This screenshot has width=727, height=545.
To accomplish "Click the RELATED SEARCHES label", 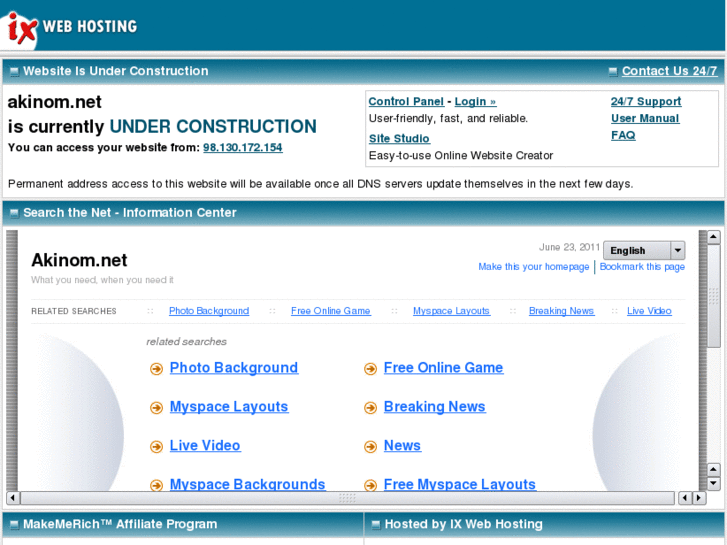I will point(74,311).
